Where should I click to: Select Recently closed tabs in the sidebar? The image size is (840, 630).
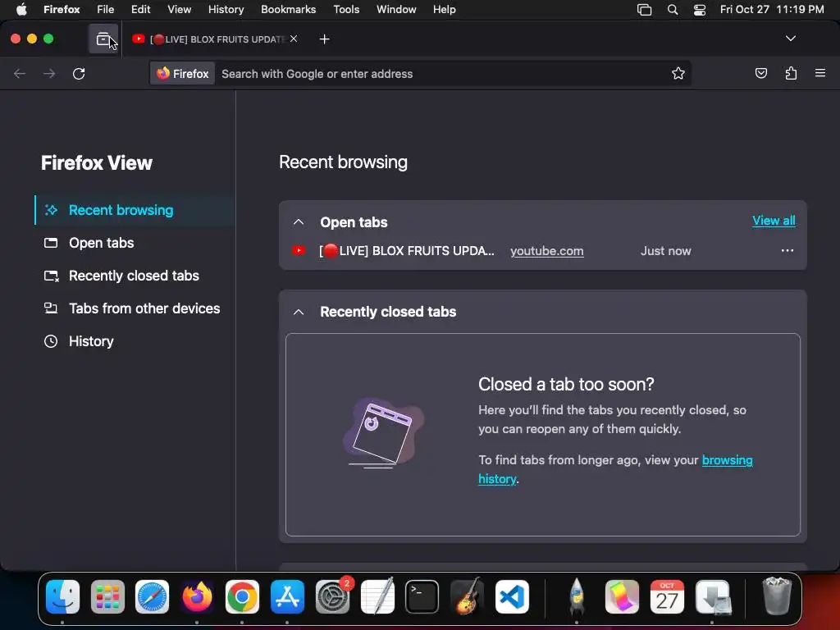[x=135, y=276]
